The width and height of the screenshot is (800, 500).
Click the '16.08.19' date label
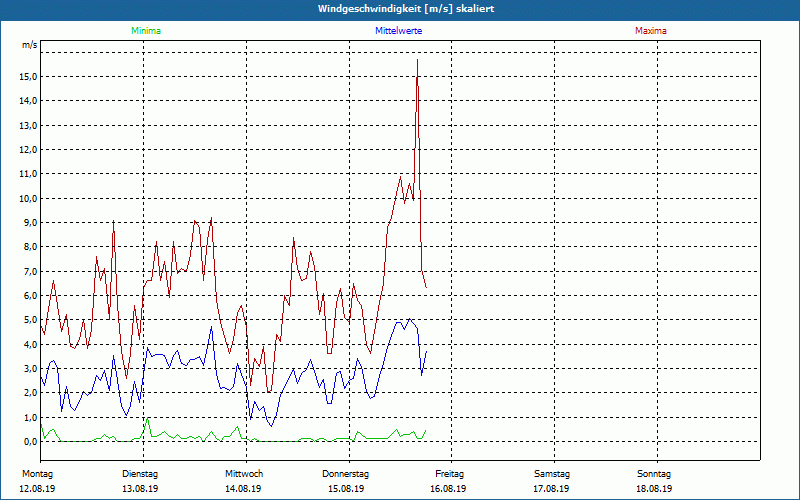pos(448,489)
